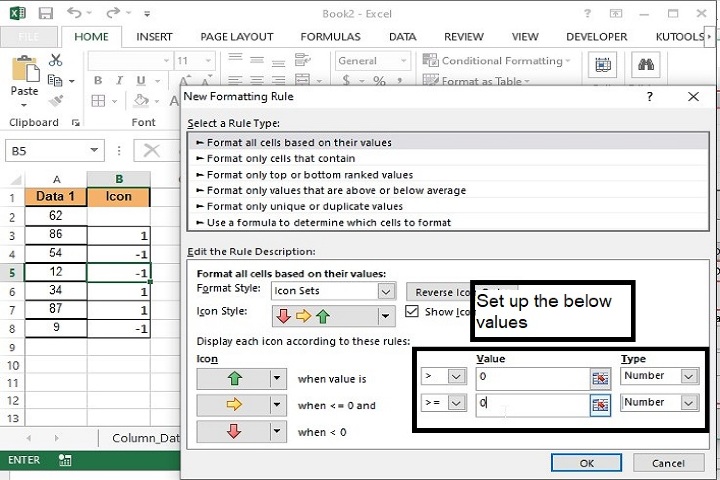This screenshot has height=480, width=720.
Task: Open the DEVELOPER tab
Action: pos(596,37)
